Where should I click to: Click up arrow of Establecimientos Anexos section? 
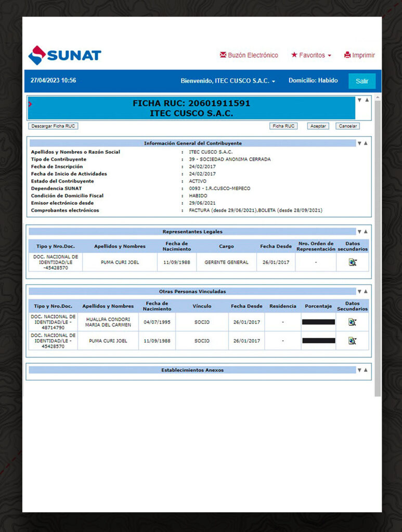(x=366, y=370)
